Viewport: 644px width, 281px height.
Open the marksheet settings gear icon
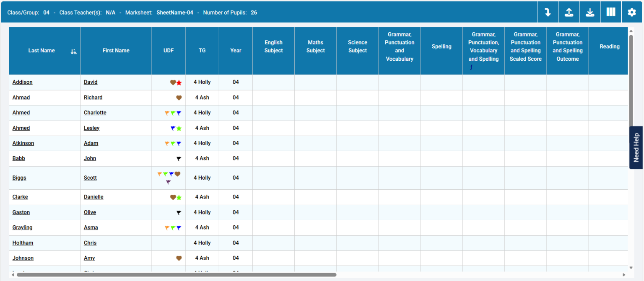[x=631, y=12]
